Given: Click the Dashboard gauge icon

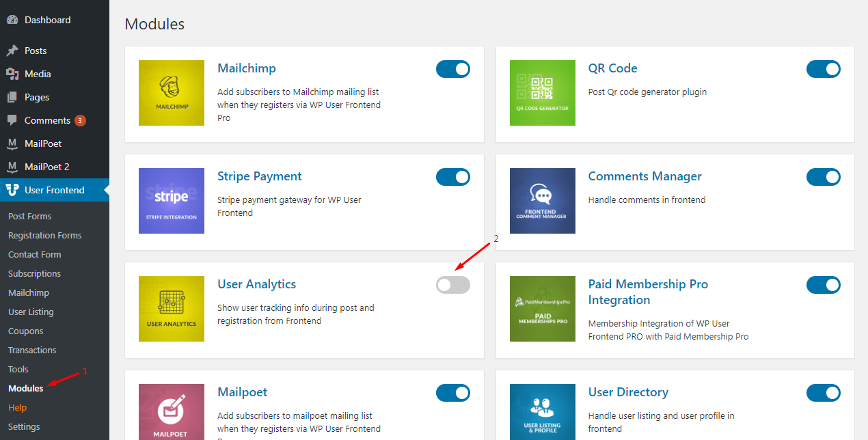Looking at the screenshot, I should [12, 20].
